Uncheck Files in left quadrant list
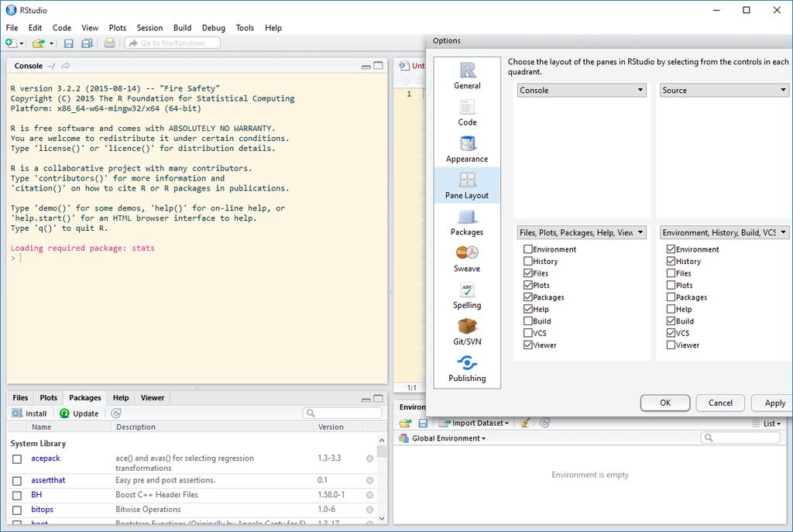This screenshot has height=532, width=793. [528, 273]
